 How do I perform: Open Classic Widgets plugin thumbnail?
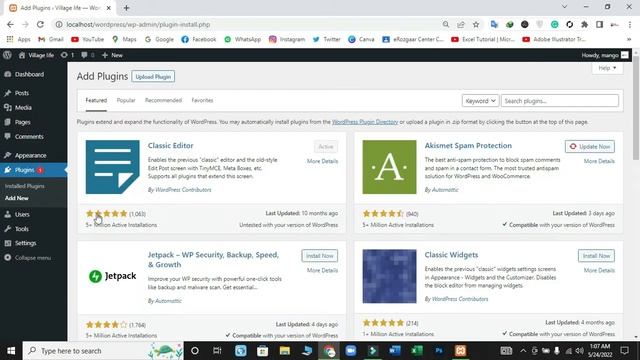click(389, 276)
